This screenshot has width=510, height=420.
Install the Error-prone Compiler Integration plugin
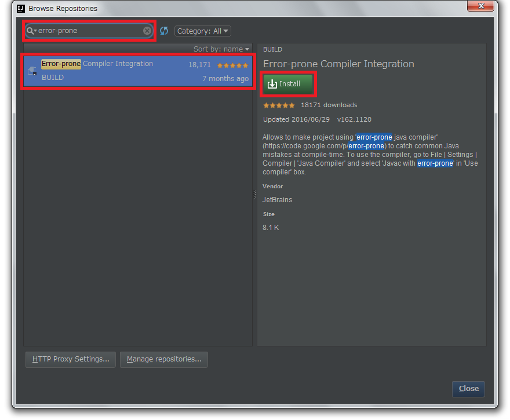[288, 84]
